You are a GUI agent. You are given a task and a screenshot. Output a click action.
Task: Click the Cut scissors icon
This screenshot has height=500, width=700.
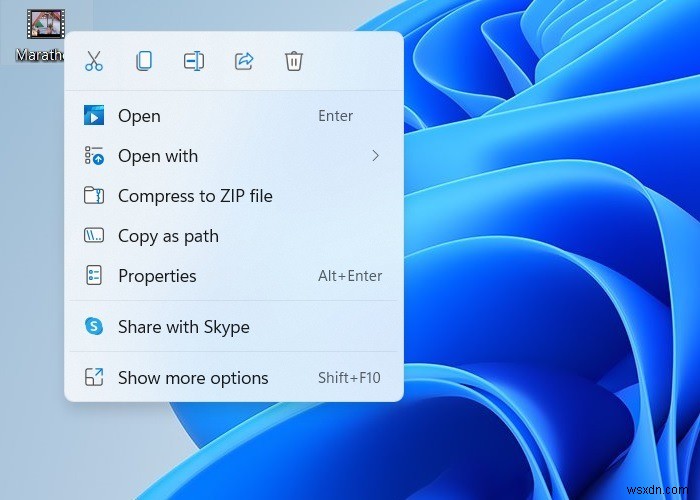tap(94, 61)
